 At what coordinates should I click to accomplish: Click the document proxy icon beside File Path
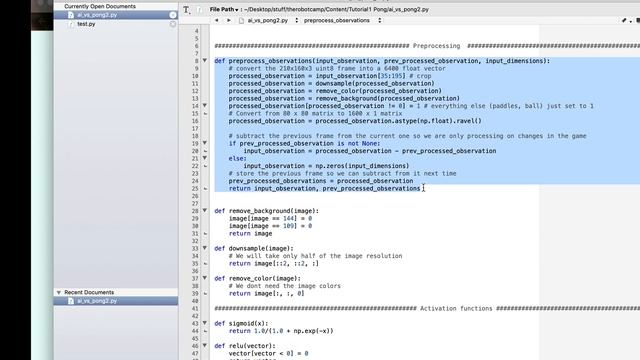click(200, 10)
